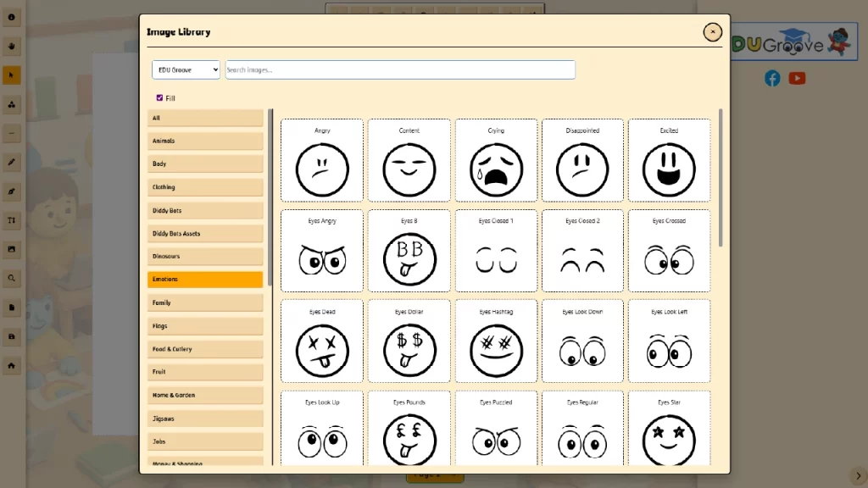This screenshot has height=488, width=868.
Task: Select the Dinosaurs category
Action: [x=205, y=256]
